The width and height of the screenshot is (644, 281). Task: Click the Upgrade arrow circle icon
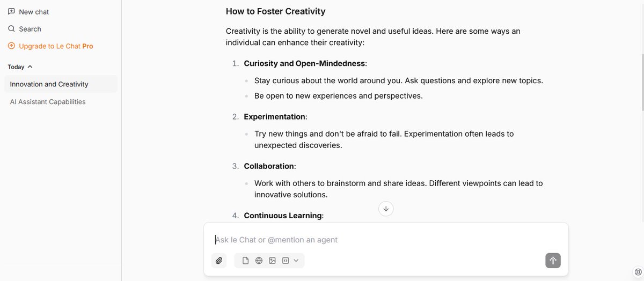tap(11, 46)
